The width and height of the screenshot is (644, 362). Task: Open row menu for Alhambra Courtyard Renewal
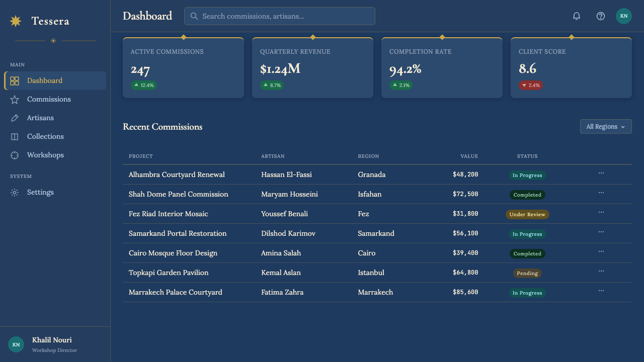(601, 173)
